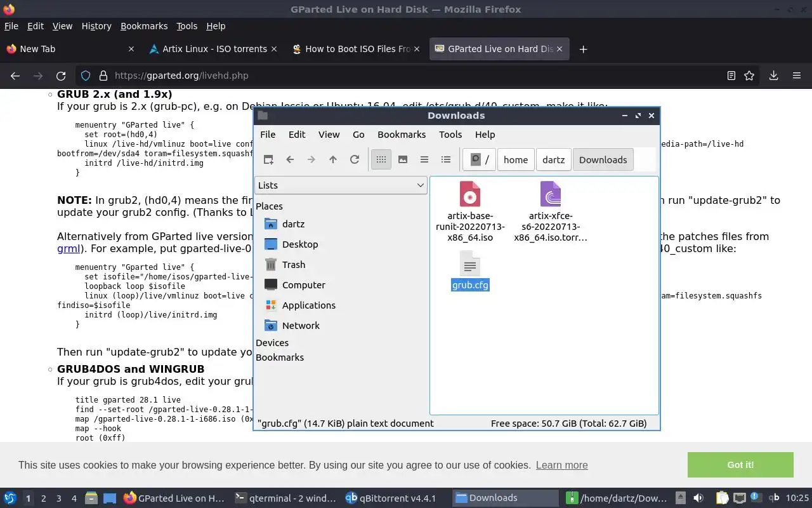The width and height of the screenshot is (812, 508).
Task: Open the LXQt application menu
Action: 10,498
